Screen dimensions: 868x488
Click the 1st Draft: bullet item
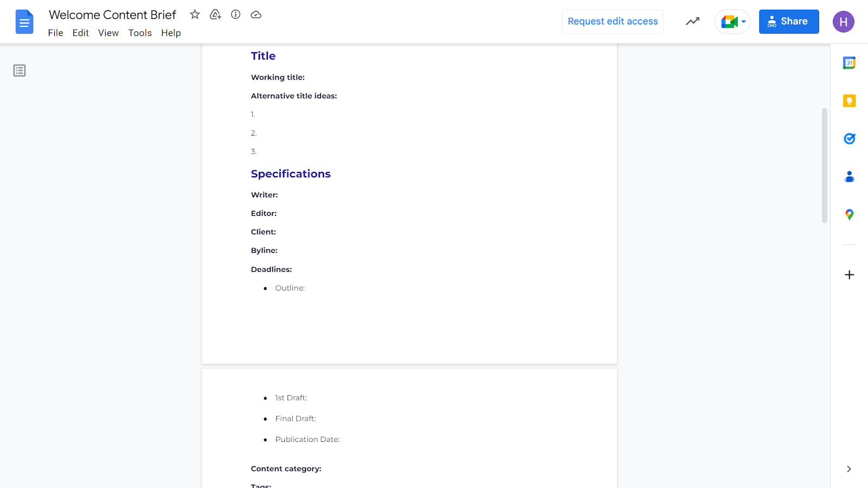click(x=291, y=398)
